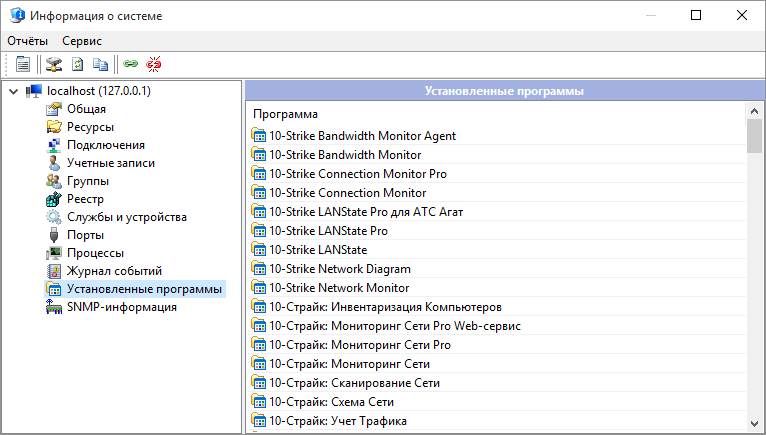Click the copy documents toolbar icon
The height and width of the screenshot is (435, 766).
point(101,64)
